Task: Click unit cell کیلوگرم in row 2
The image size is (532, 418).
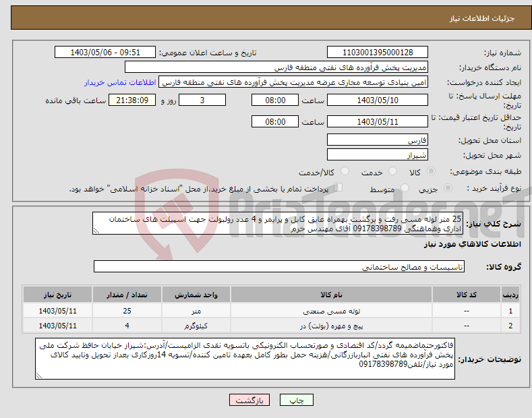Action: coord(196,326)
